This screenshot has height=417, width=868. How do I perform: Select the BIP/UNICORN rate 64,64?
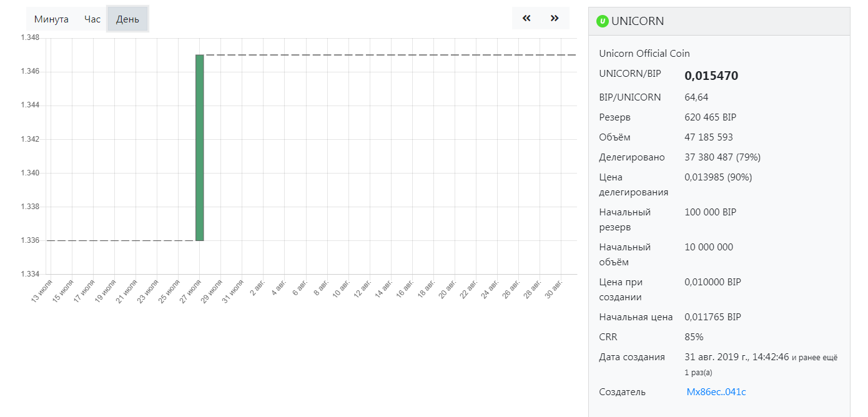click(x=696, y=97)
